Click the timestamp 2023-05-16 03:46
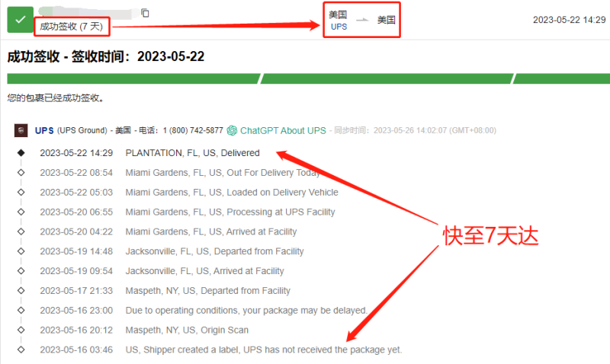The image size is (610, 364). [76, 350]
